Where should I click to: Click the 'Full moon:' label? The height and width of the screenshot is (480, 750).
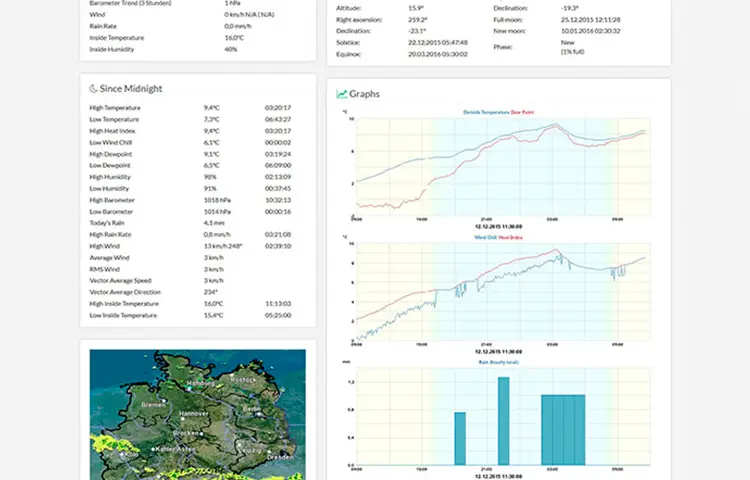[x=508, y=20]
